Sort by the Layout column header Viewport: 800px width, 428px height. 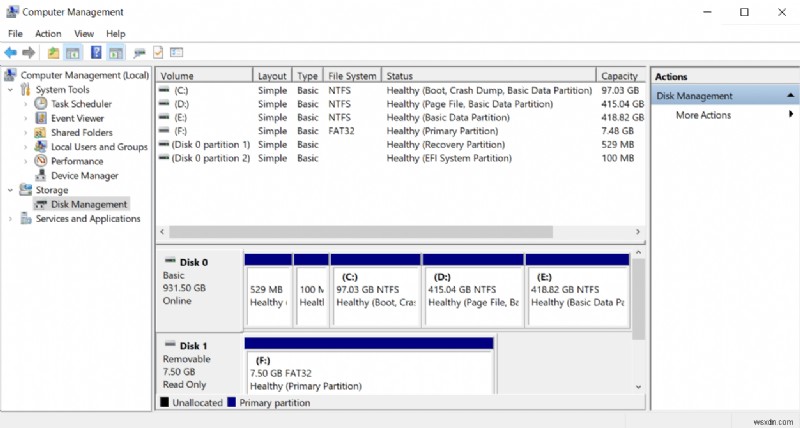[272, 75]
